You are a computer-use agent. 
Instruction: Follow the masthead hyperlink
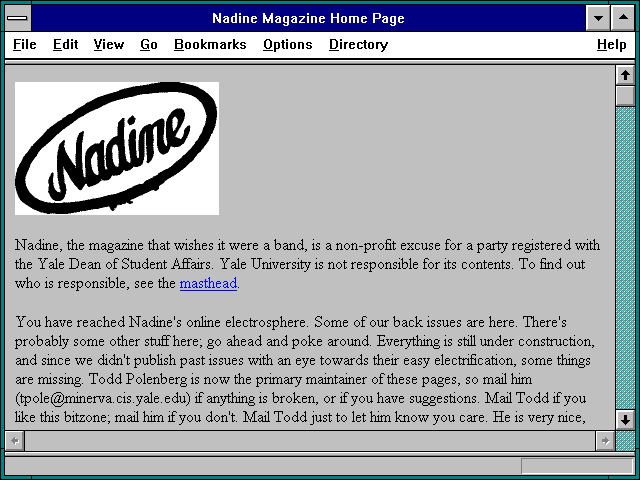(x=208, y=283)
